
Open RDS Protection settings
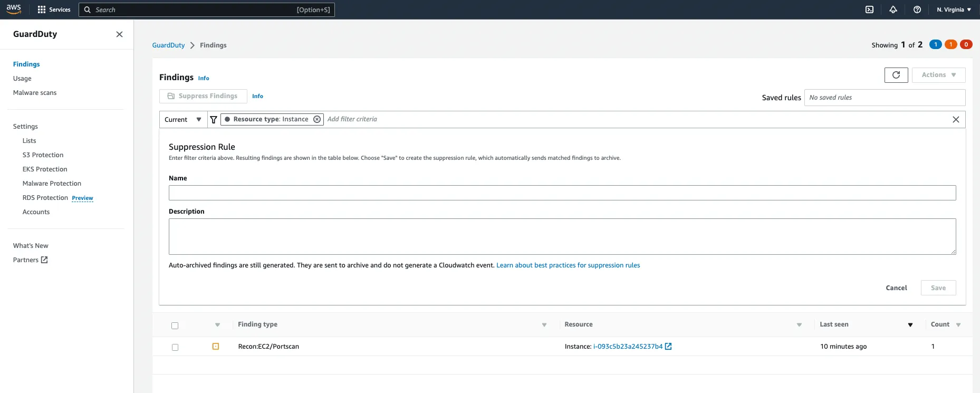click(45, 197)
